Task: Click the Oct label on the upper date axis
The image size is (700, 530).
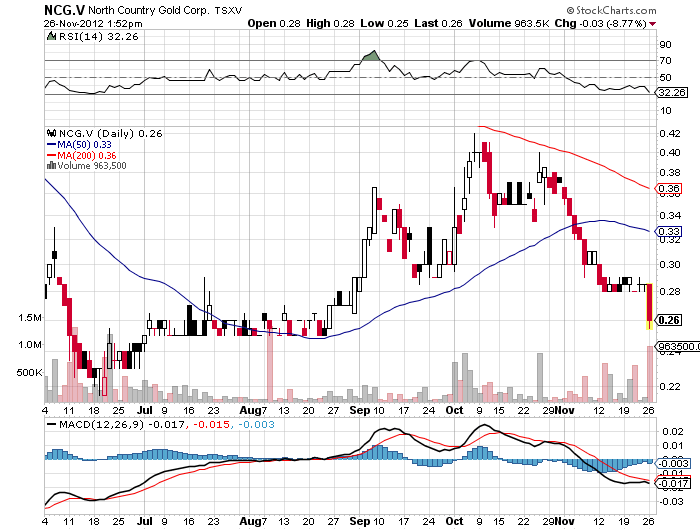Action: (454, 410)
